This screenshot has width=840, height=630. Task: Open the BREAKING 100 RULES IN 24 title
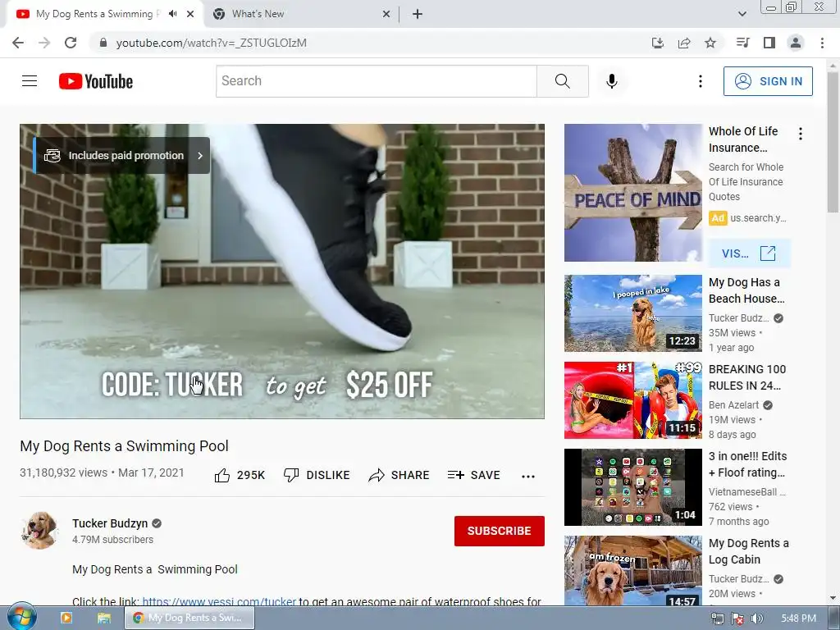[747, 377]
